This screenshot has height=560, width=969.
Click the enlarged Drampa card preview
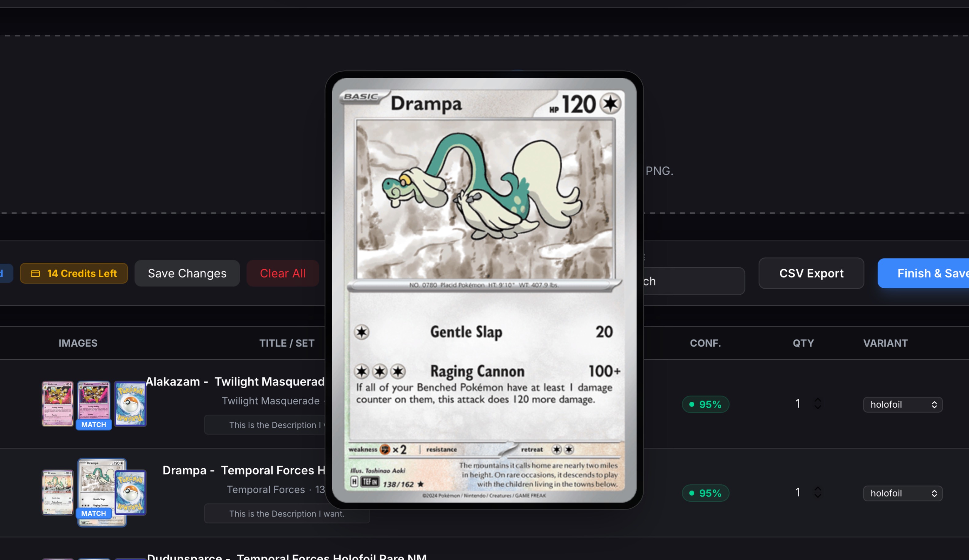tap(484, 290)
